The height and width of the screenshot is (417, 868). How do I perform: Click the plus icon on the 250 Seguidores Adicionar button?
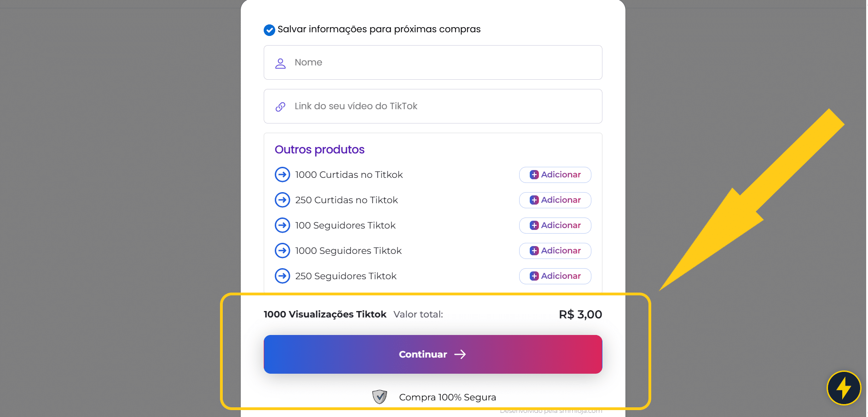coord(534,276)
